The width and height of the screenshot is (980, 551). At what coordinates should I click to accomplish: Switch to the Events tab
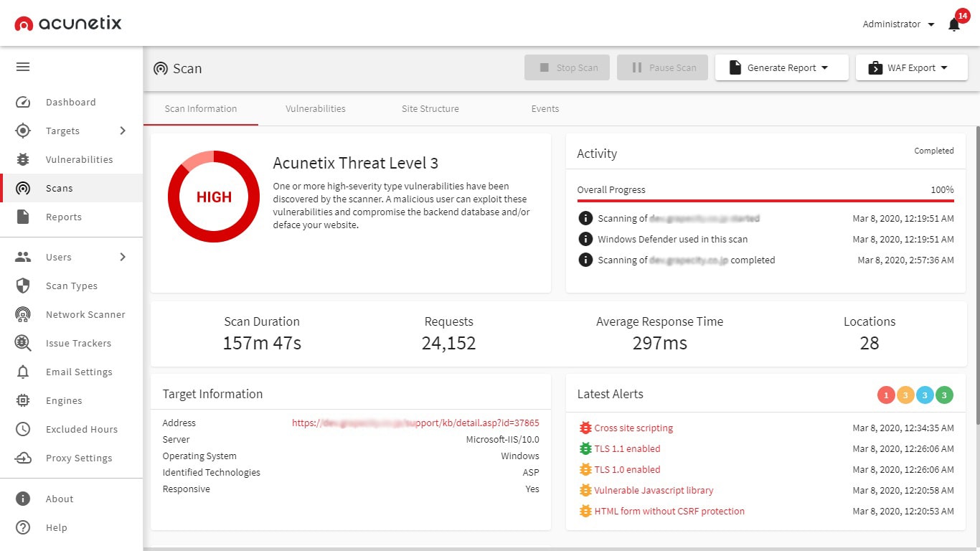pos(545,109)
